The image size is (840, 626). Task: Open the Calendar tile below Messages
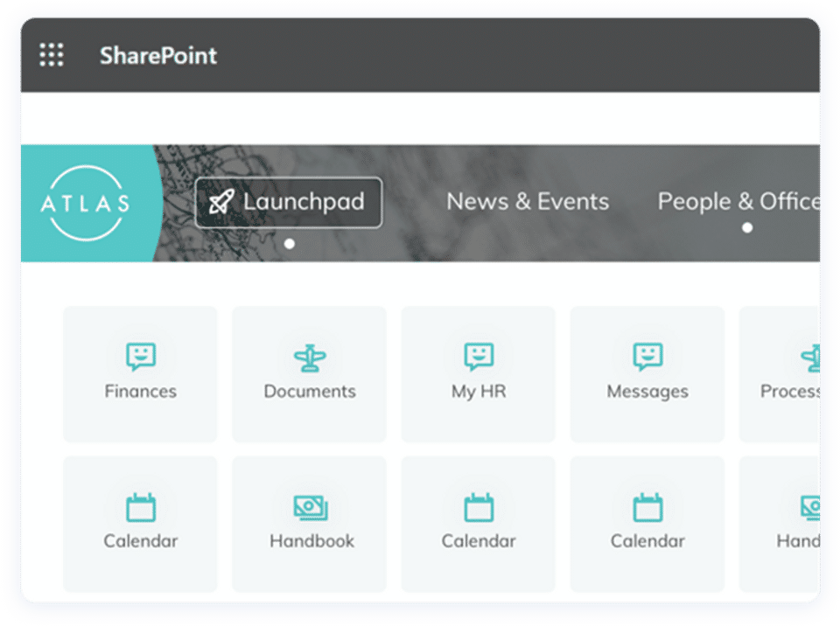647,524
